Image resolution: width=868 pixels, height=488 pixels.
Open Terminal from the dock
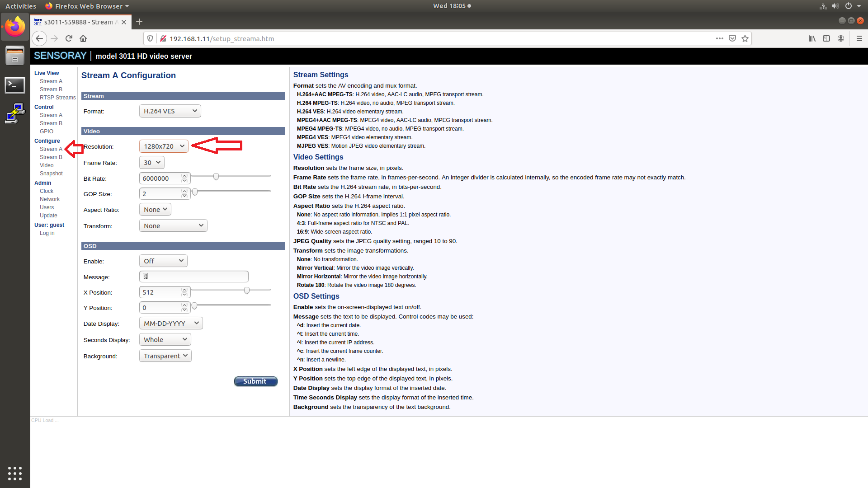15,85
